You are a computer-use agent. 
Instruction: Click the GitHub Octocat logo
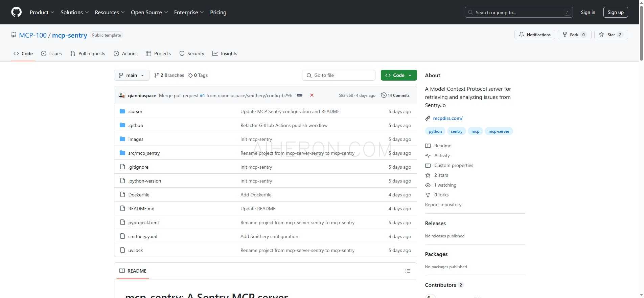click(x=16, y=12)
